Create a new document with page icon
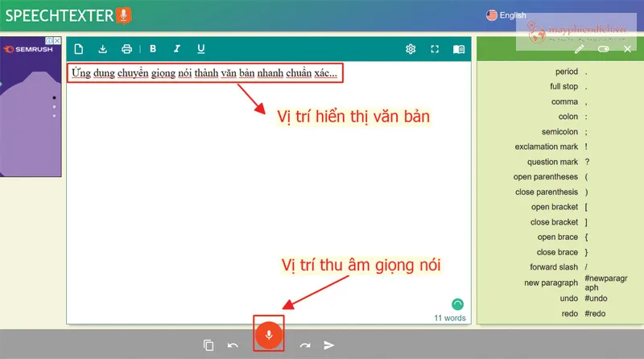644x359 pixels. [78, 49]
